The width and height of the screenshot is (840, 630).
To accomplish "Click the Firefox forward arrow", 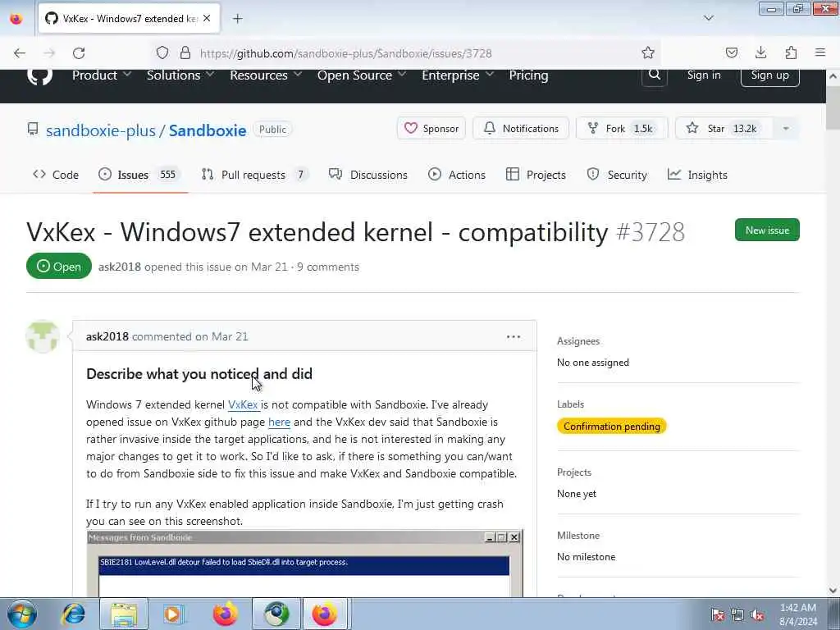I will click(x=49, y=53).
